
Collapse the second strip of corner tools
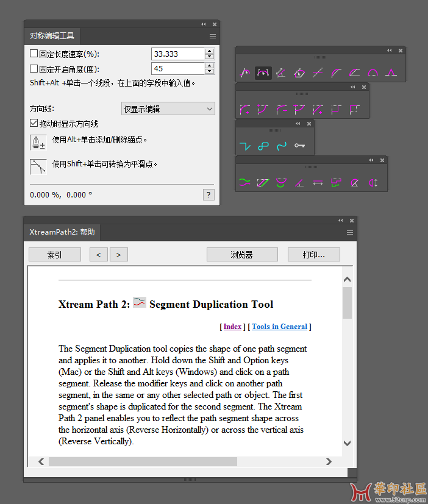353,87
